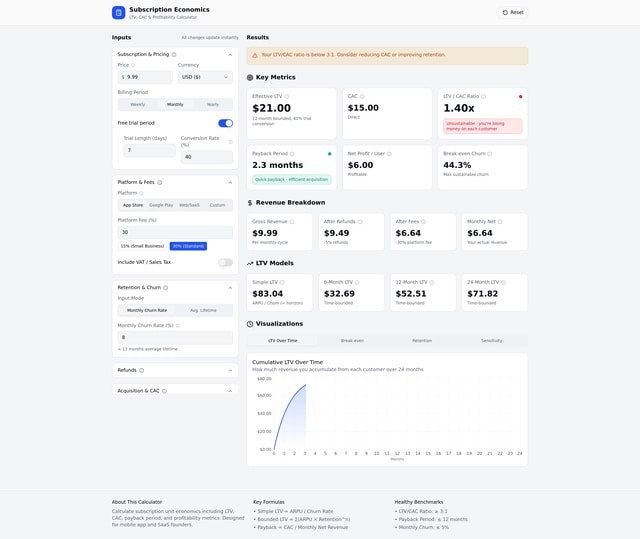Click the info icon beside Retention & Churn

166,288
